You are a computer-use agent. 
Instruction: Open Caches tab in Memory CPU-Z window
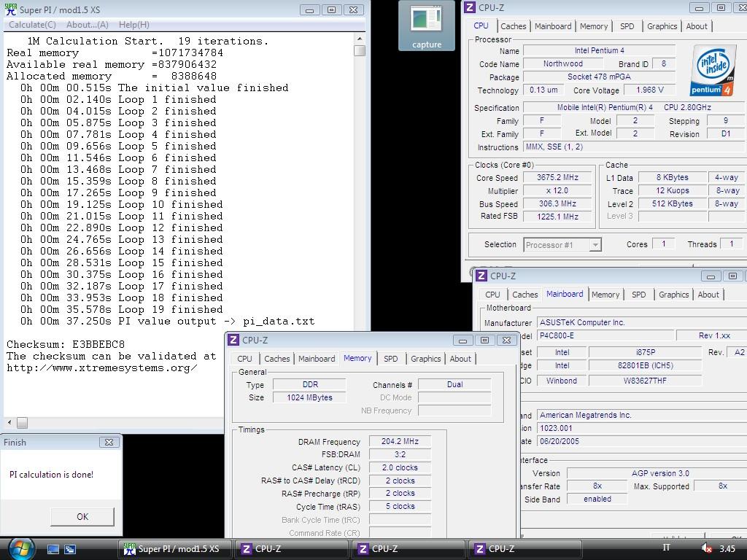click(276, 359)
